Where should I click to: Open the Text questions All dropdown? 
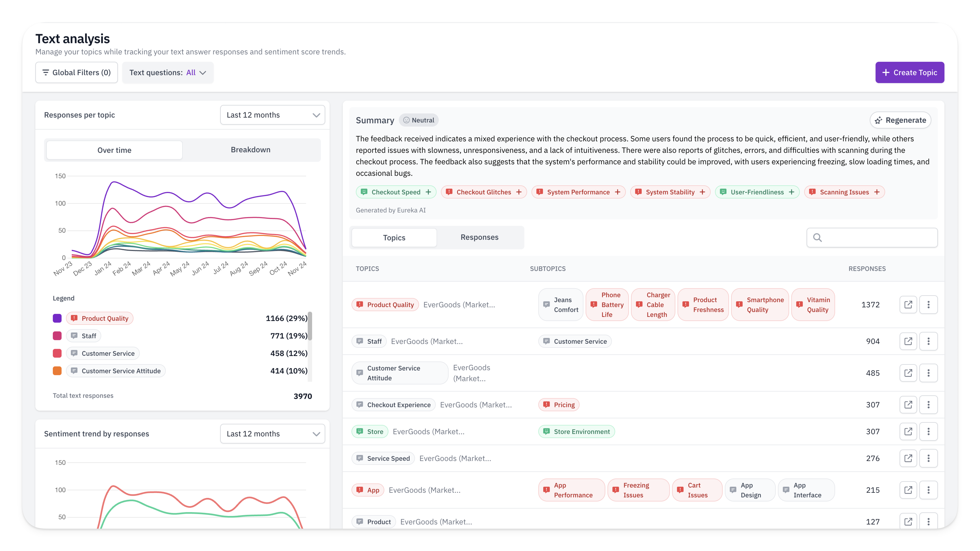(168, 72)
